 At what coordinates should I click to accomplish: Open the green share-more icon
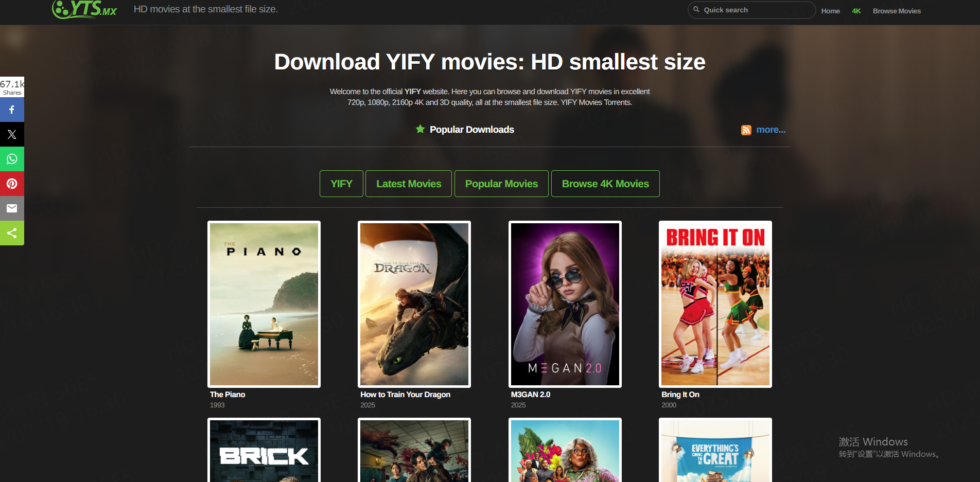click(12, 233)
